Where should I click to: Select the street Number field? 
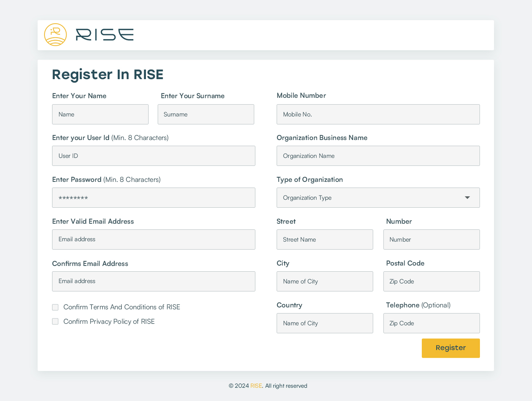[x=431, y=240]
